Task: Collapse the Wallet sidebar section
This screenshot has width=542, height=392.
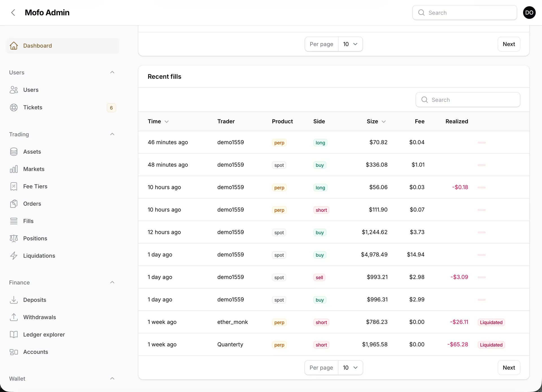Action: (x=112, y=378)
